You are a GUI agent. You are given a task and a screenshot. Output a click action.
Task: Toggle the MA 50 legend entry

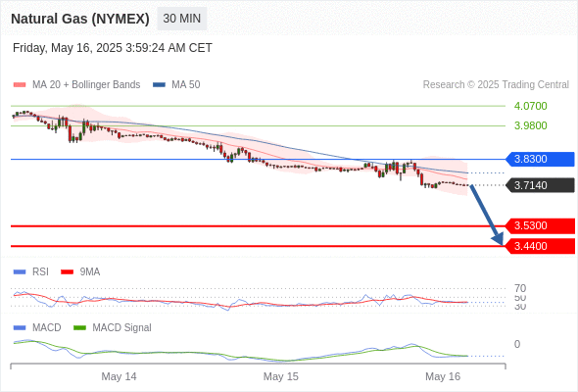pos(176,85)
